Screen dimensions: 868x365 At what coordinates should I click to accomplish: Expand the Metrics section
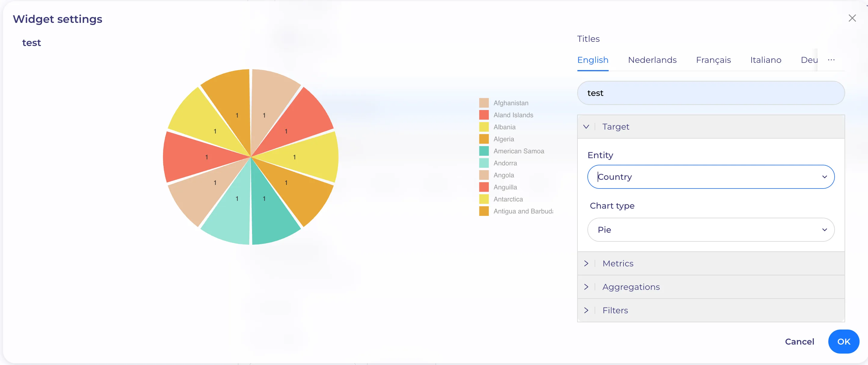point(711,263)
